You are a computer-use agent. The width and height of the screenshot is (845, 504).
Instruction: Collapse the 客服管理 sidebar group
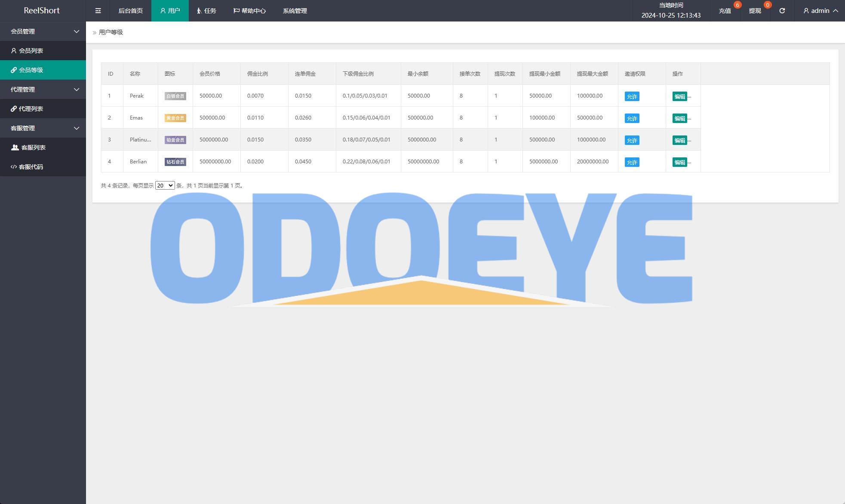(43, 128)
